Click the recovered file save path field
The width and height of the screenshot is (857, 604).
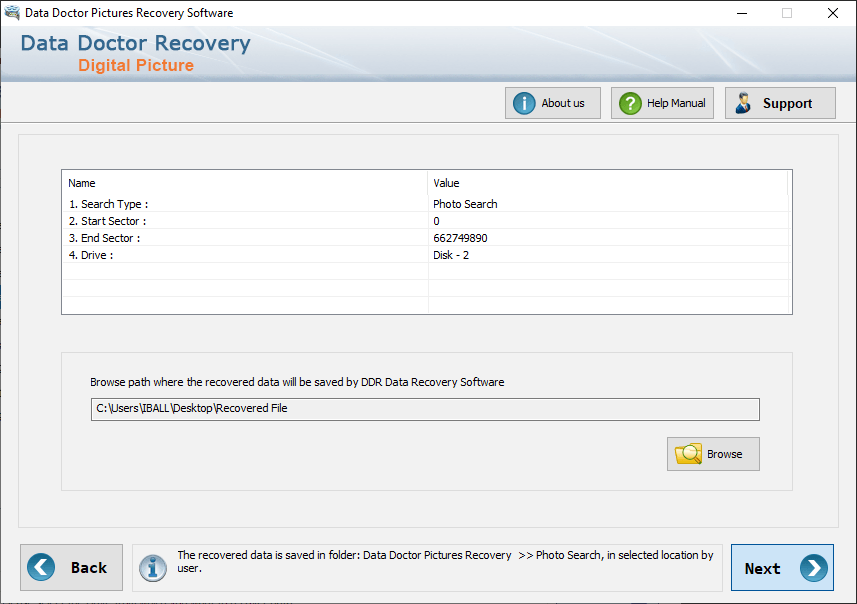425,409
